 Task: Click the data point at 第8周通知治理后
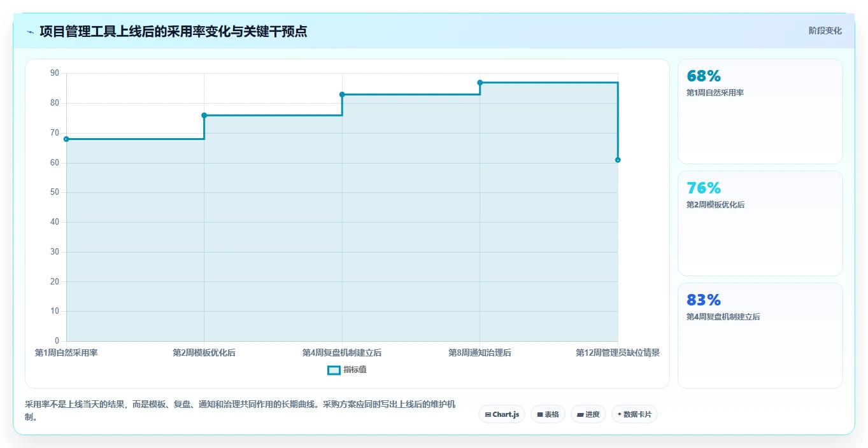(480, 83)
